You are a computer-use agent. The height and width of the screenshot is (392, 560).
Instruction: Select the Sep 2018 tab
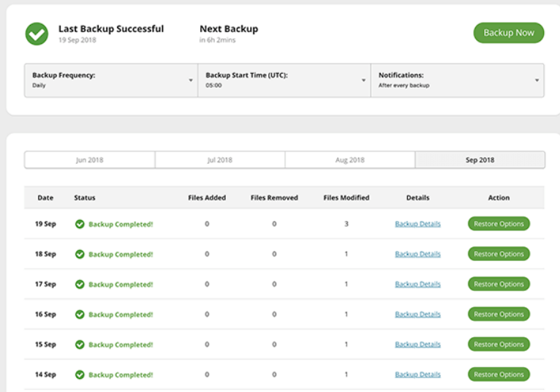point(480,160)
